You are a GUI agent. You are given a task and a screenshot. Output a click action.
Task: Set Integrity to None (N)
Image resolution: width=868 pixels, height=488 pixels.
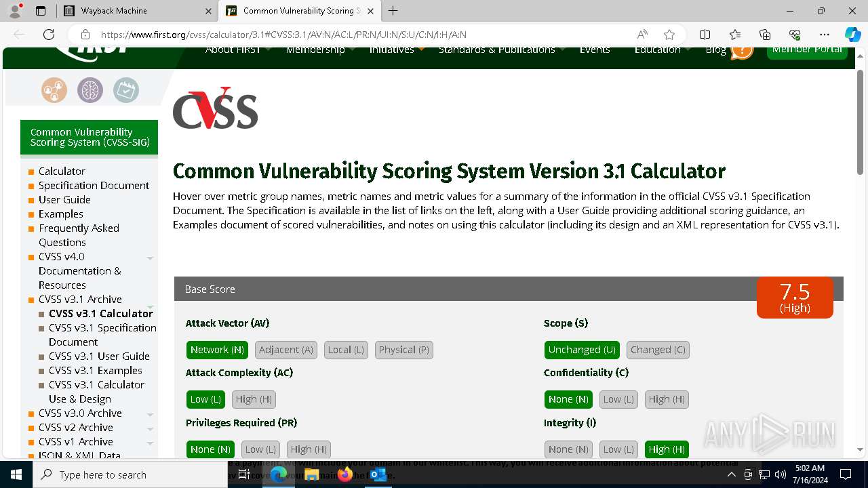click(568, 449)
